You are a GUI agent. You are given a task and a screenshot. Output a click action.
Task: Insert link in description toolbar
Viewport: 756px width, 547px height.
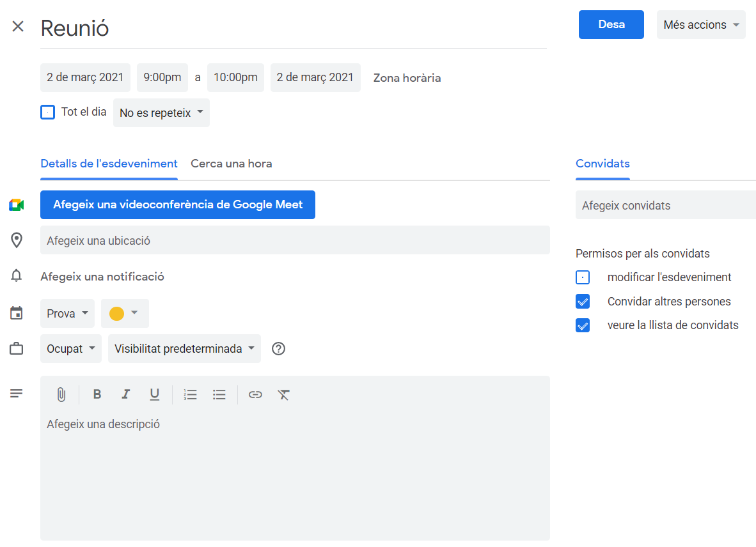255,395
